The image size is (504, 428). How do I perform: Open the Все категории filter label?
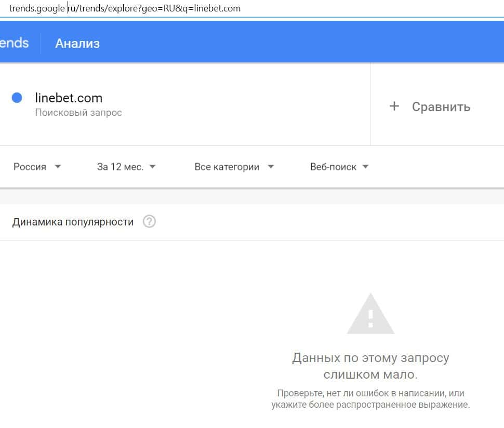pos(227,167)
